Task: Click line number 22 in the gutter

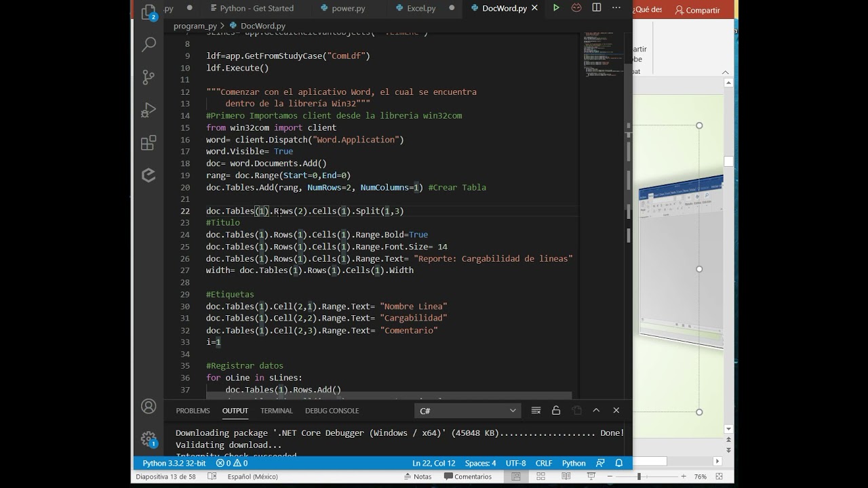Action: [185, 211]
